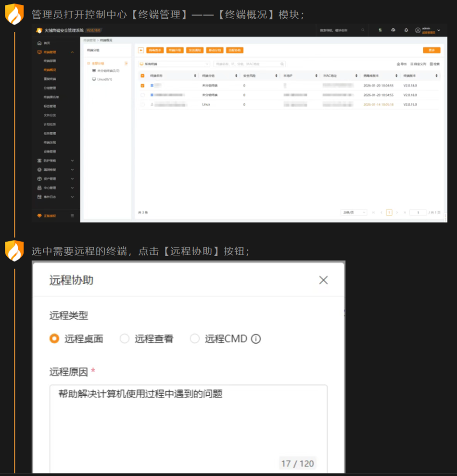Open 分组管理 in the sidebar menu
457x476 pixels.
pos(50,88)
